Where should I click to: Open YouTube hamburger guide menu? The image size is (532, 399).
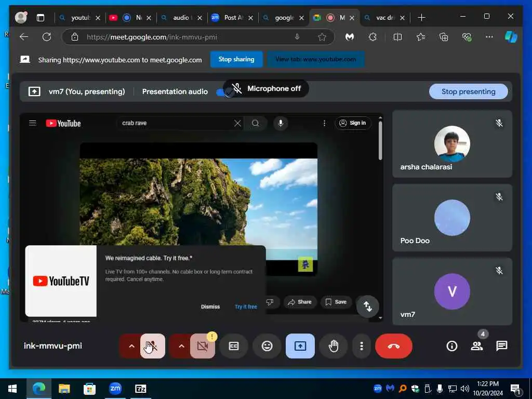pos(33,123)
